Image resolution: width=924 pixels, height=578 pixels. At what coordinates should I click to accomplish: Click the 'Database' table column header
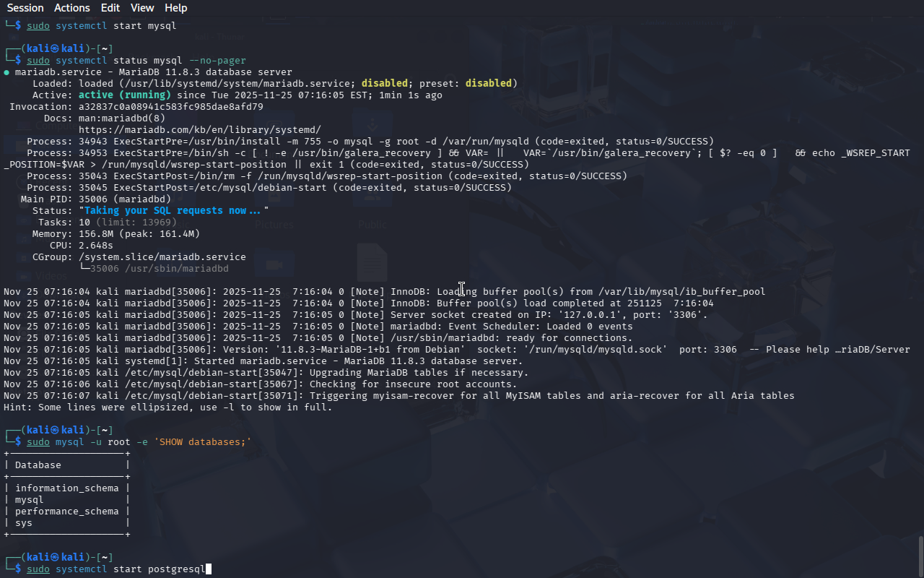click(38, 465)
